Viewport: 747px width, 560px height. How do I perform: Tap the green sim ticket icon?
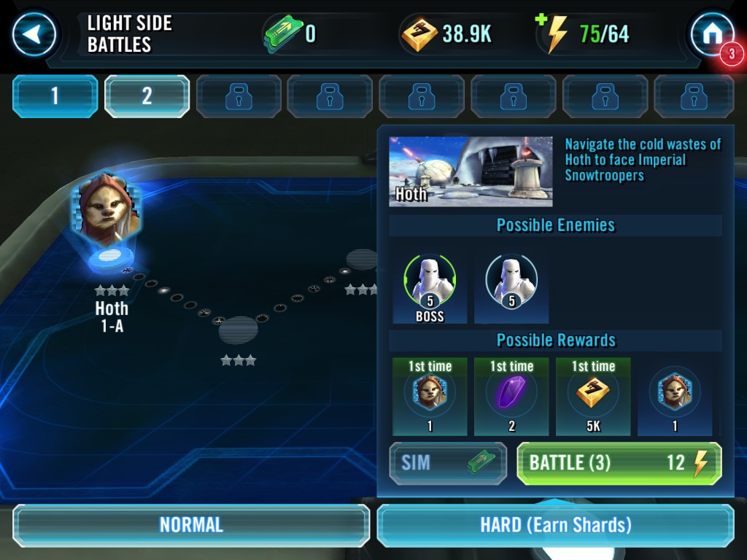(x=283, y=34)
